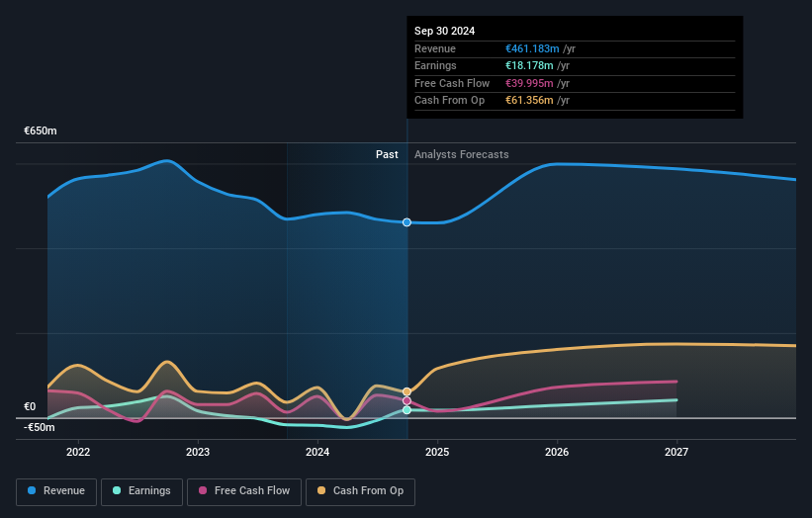Click the Sep 30 2024 tooltip date

(444, 31)
